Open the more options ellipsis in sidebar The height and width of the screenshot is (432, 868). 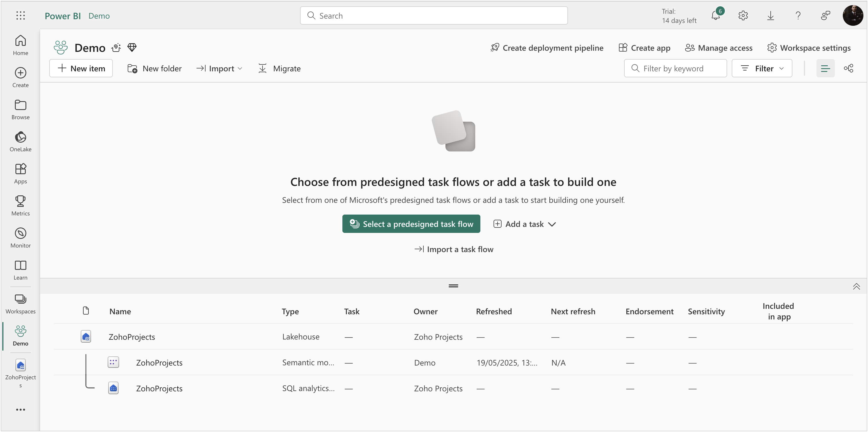tap(21, 409)
